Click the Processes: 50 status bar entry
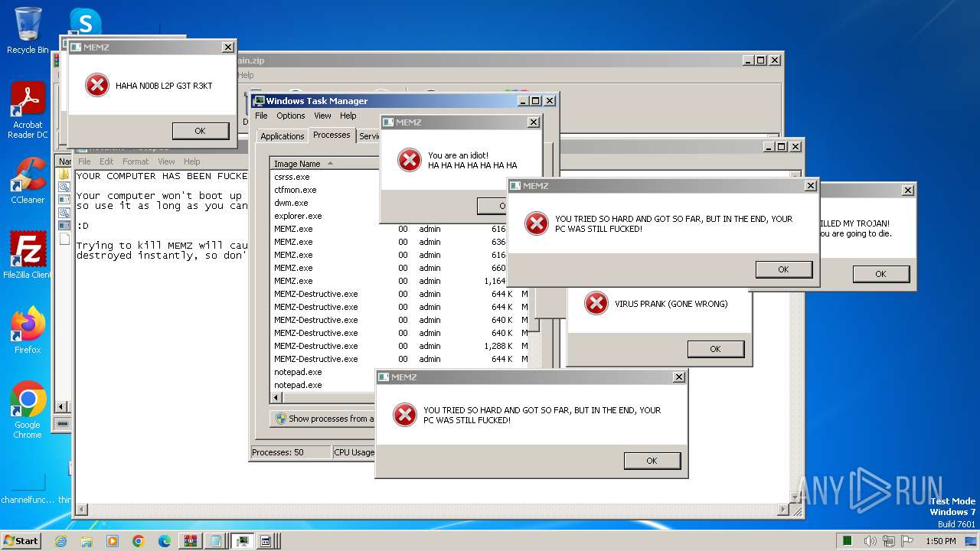 coord(291,452)
